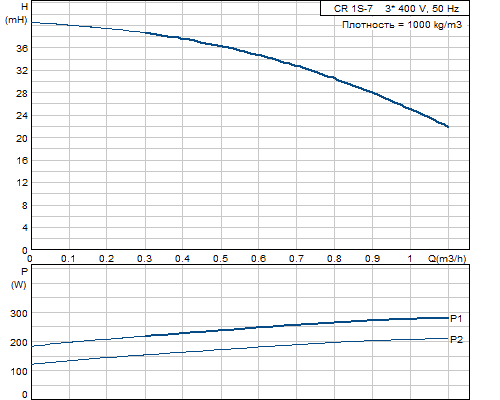This screenshot has width=500, height=400.
Task: Click the start of head curve at zero flow
Action: pos(32,23)
